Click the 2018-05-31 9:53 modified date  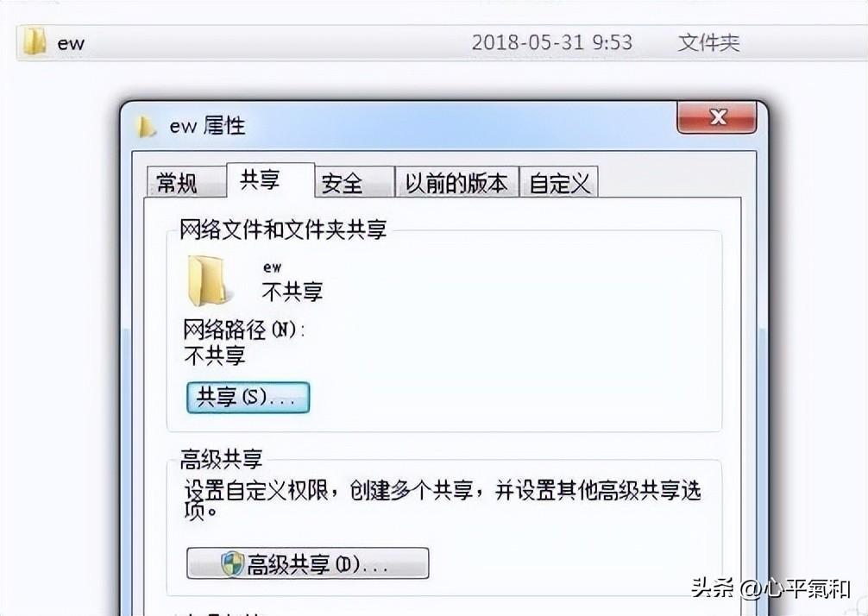(551, 42)
